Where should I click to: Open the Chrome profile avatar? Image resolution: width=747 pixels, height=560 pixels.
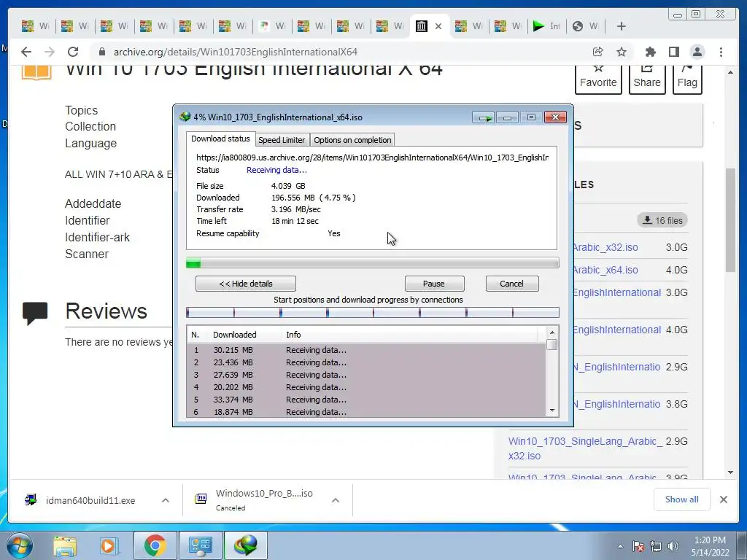[x=697, y=52]
